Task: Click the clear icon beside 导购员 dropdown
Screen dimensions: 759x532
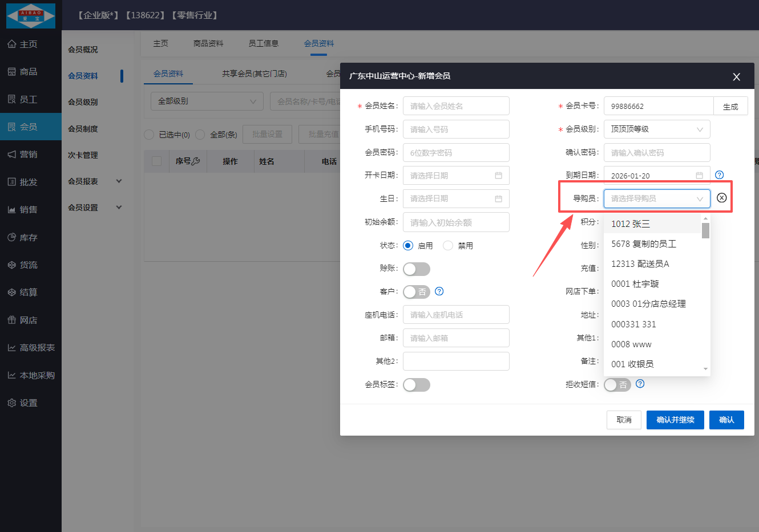Action: 721,198
